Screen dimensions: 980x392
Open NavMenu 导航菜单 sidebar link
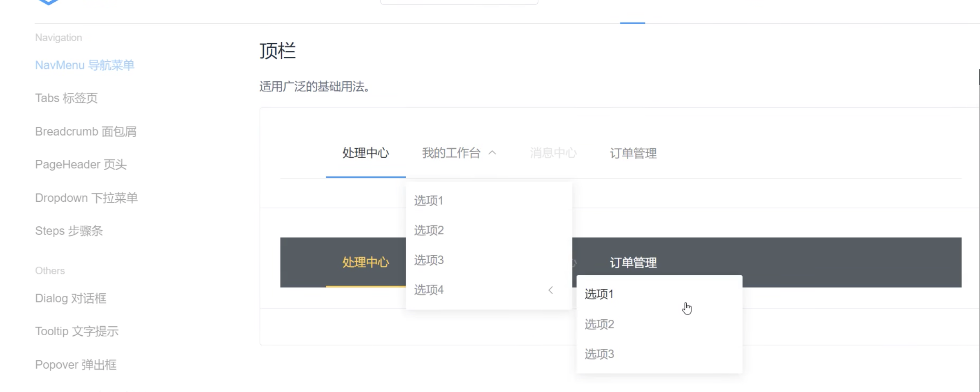[x=84, y=65]
